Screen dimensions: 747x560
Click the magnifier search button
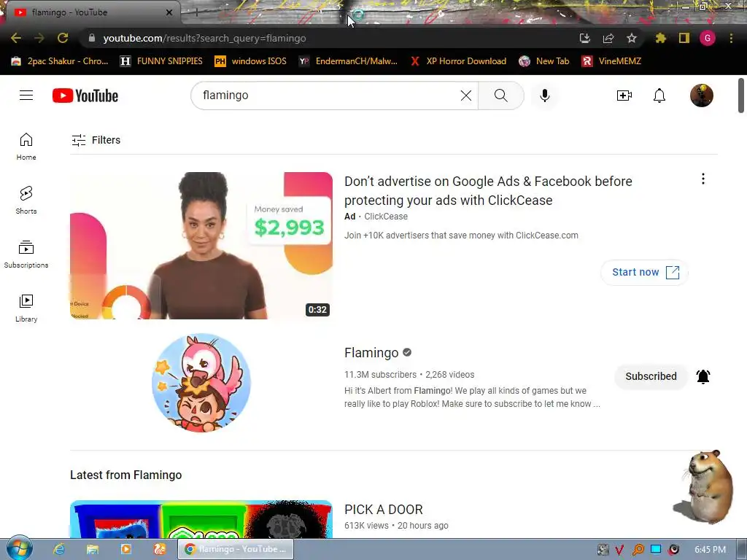point(500,96)
